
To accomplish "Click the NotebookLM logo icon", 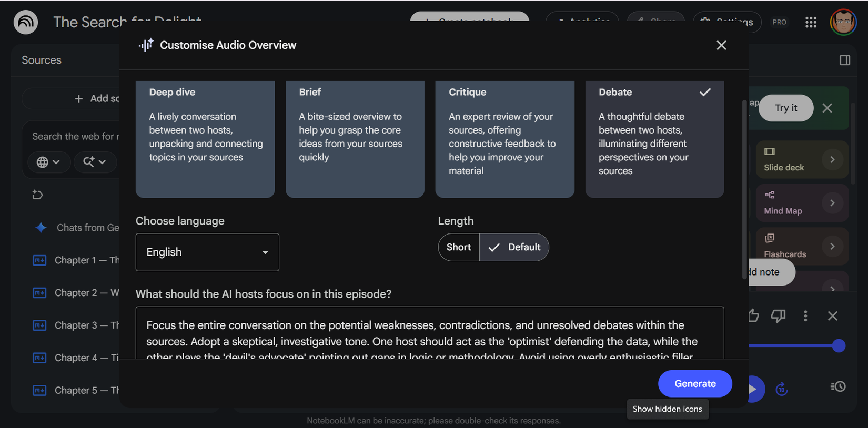I will point(25,22).
